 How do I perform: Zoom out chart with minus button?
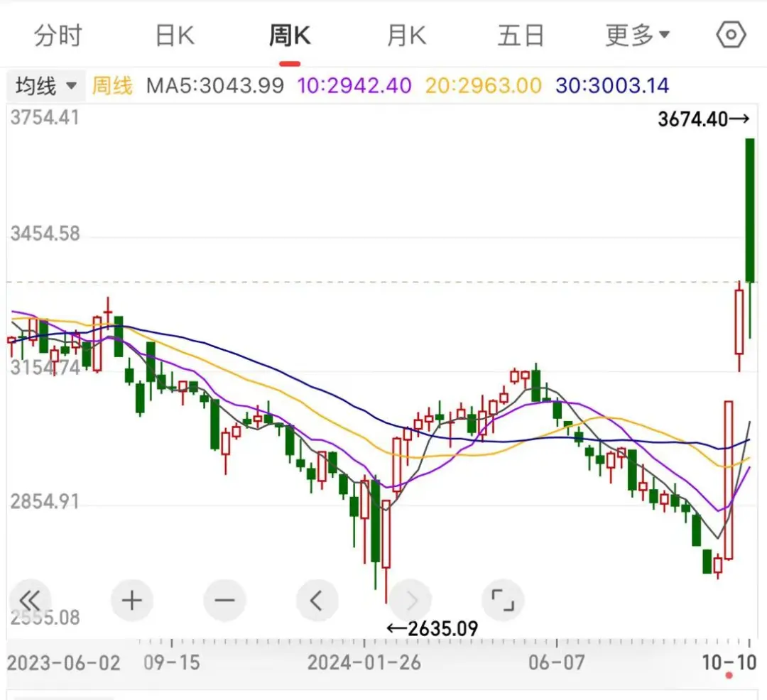[x=224, y=600]
